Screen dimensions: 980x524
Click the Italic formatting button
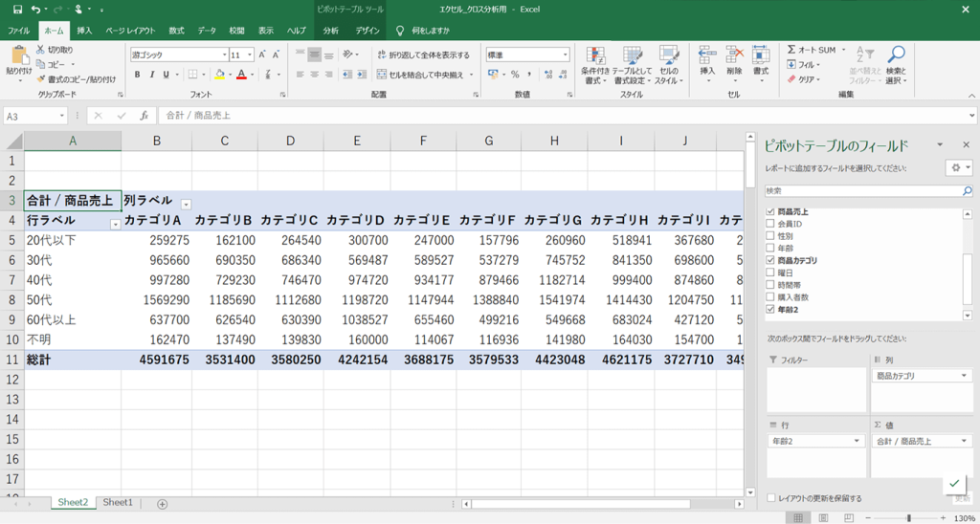click(x=151, y=75)
